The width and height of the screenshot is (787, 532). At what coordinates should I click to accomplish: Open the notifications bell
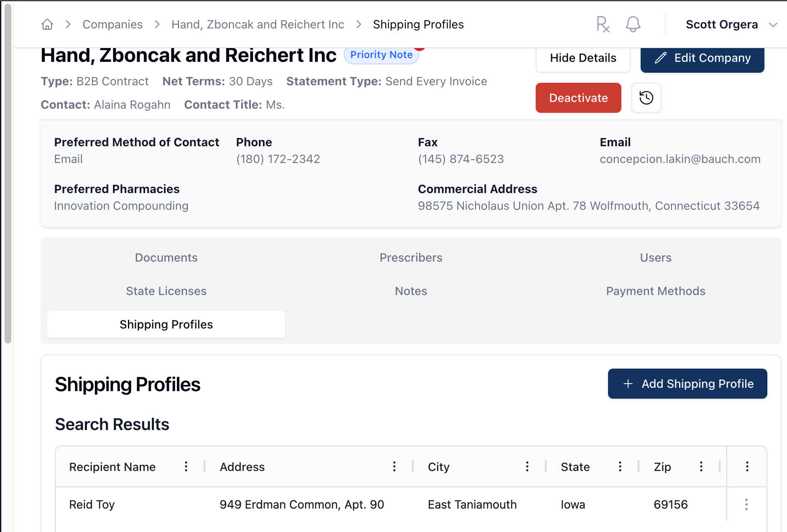click(x=633, y=24)
